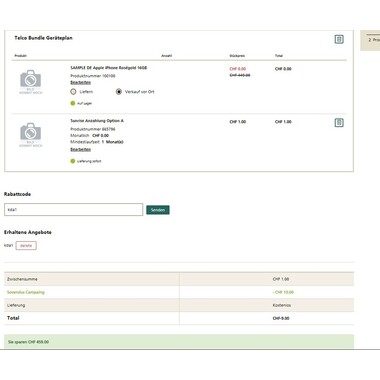Submit the discount code with Senden

tap(158, 210)
